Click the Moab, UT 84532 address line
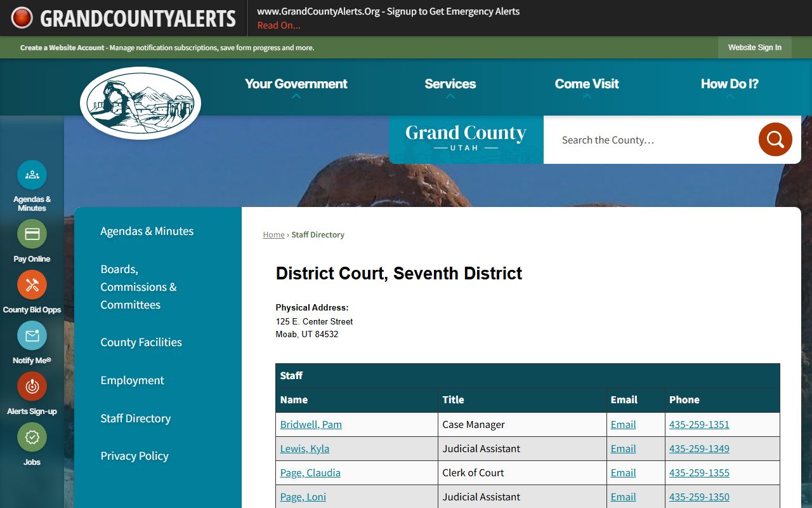 (x=307, y=334)
